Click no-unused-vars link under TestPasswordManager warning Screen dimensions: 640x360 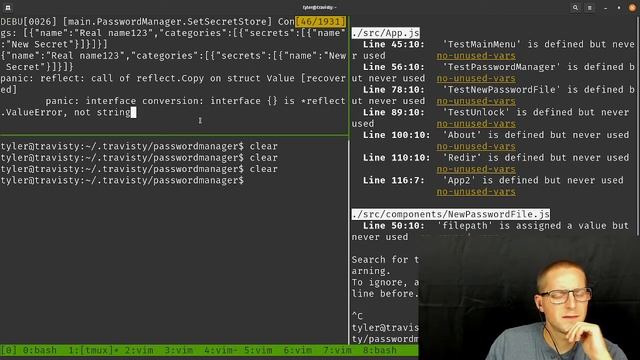pyautogui.click(x=476, y=78)
